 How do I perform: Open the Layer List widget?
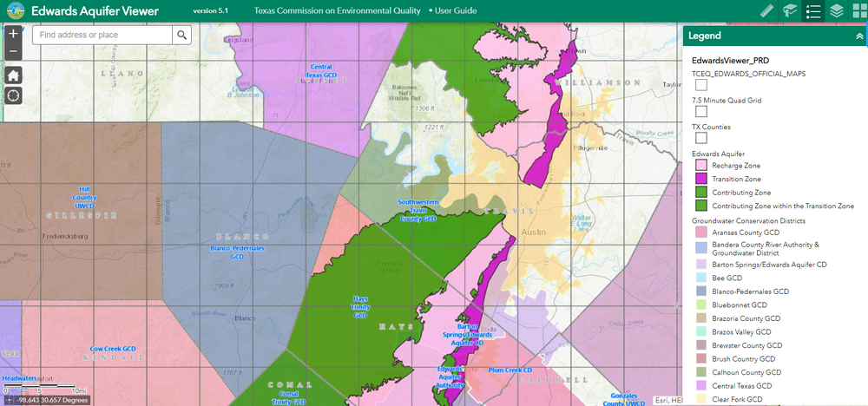point(837,11)
